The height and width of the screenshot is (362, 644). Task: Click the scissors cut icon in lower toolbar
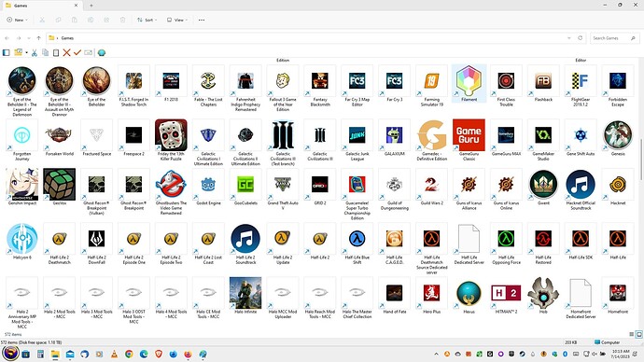[x=35, y=52]
